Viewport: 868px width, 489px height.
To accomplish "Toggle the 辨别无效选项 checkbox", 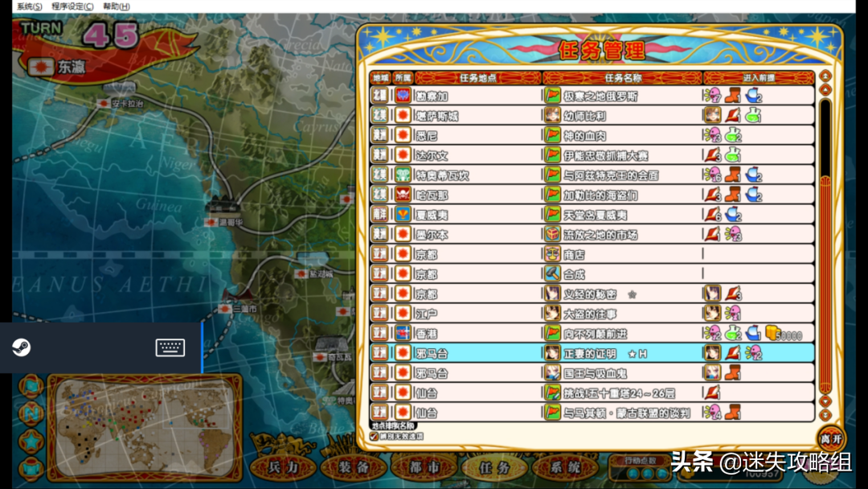I will pos(375,437).
